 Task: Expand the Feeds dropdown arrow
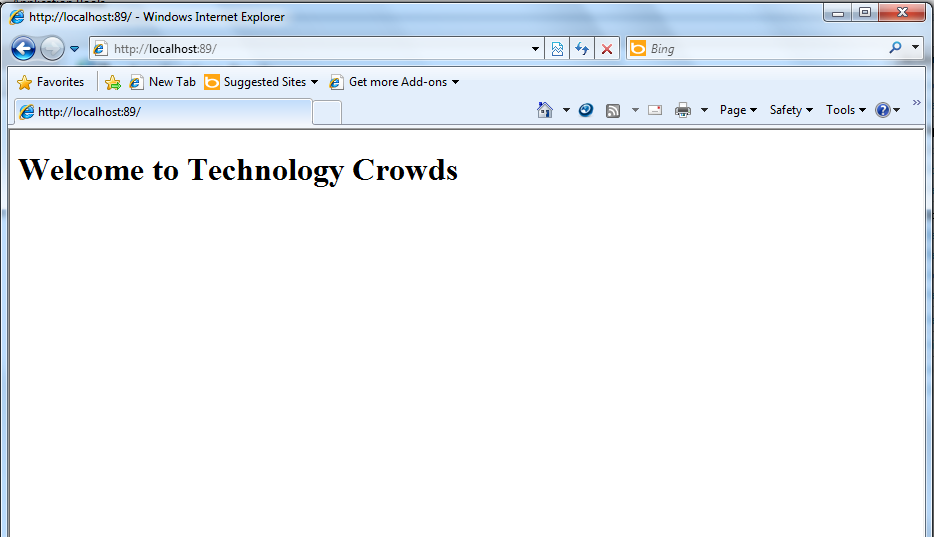(635, 110)
